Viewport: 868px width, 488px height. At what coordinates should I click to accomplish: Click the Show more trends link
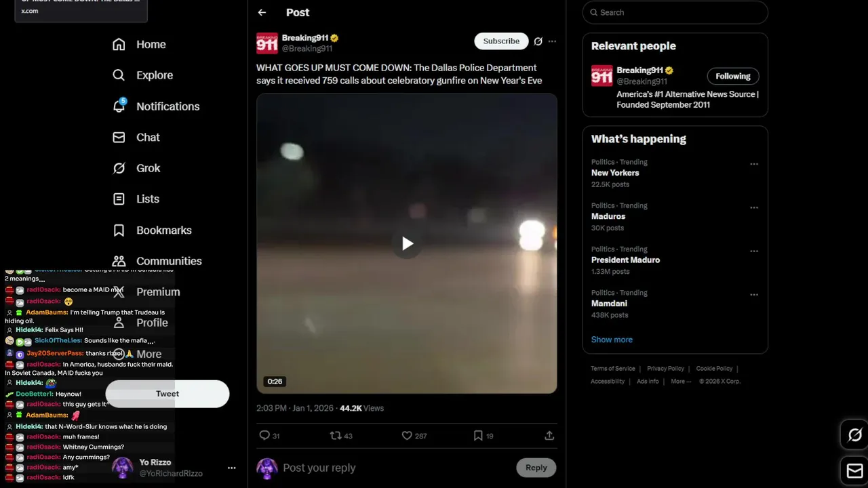tap(612, 340)
